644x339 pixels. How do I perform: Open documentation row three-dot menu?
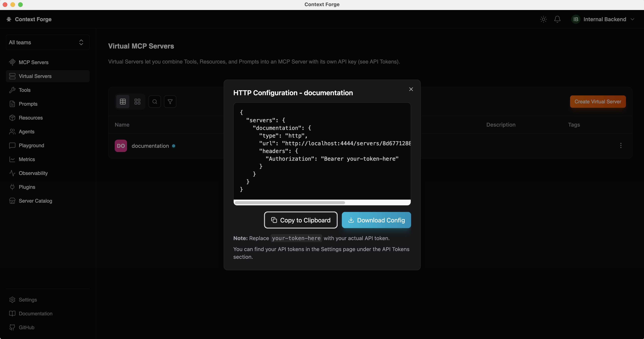[621, 146]
